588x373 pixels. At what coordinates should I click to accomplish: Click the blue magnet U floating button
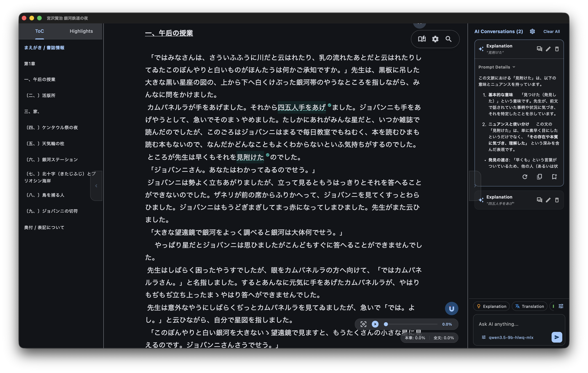pyautogui.click(x=452, y=308)
